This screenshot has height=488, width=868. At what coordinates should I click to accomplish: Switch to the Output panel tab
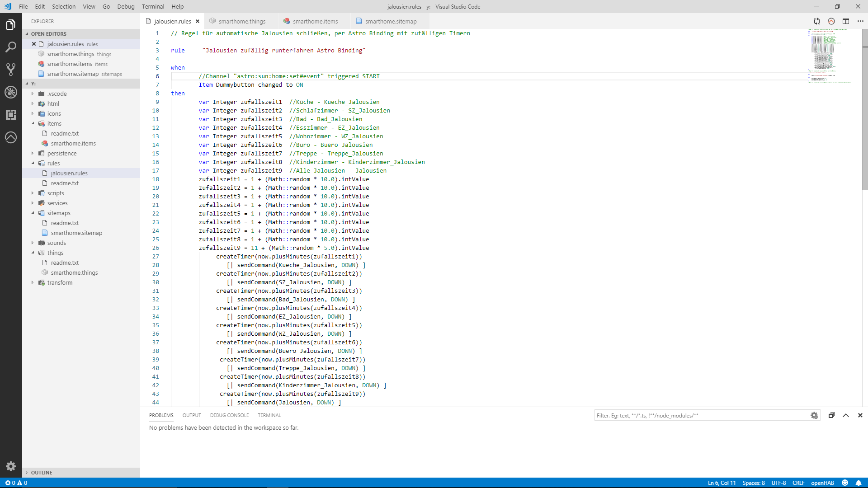point(192,415)
